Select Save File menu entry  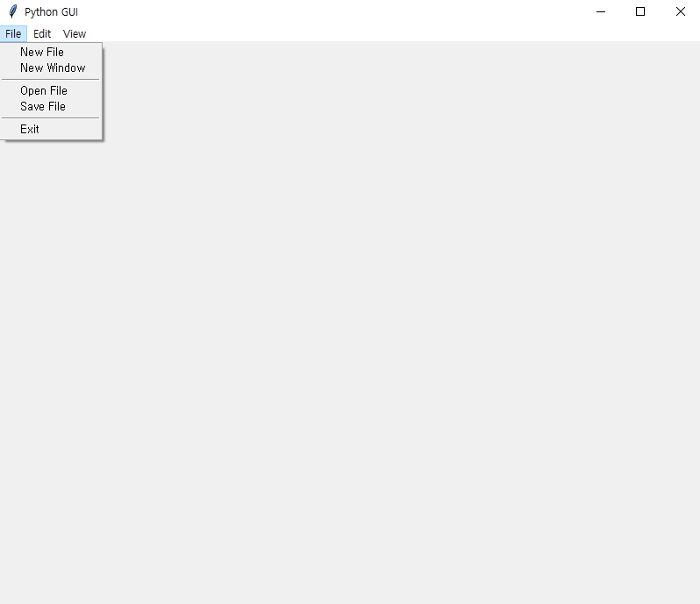[52, 106]
